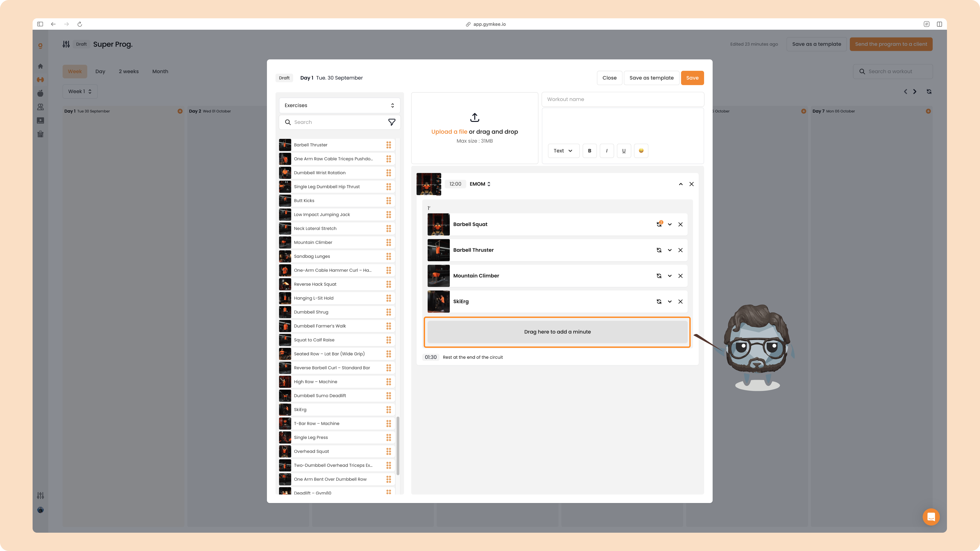Swap the Mountain Climber exercise
Screen dimensions: 980x551
(x=659, y=276)
